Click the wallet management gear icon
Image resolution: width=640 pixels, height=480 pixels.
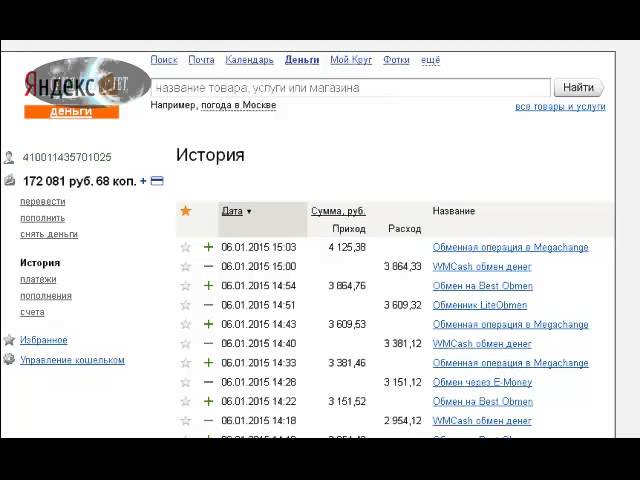[9, 360]
